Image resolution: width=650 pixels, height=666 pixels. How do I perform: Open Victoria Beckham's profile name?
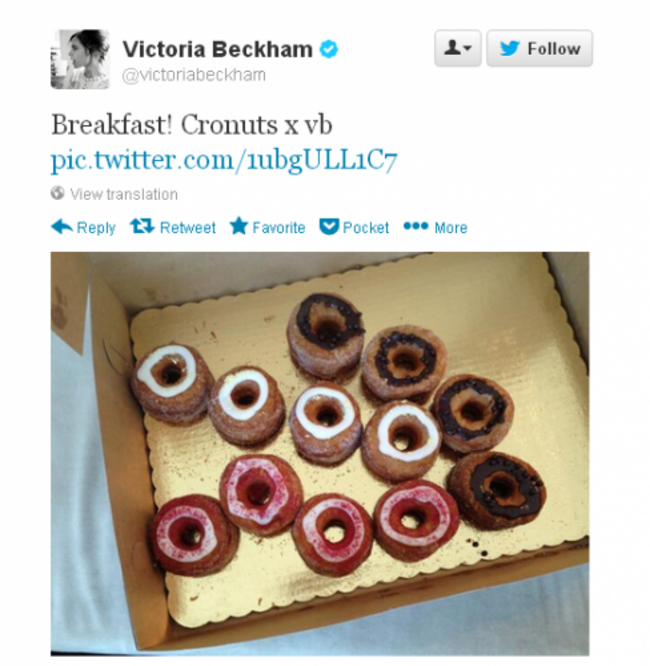click(218, 49)
